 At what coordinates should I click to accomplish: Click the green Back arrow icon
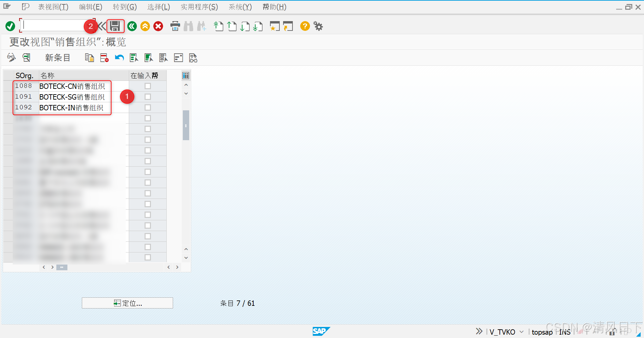point(132,26)
